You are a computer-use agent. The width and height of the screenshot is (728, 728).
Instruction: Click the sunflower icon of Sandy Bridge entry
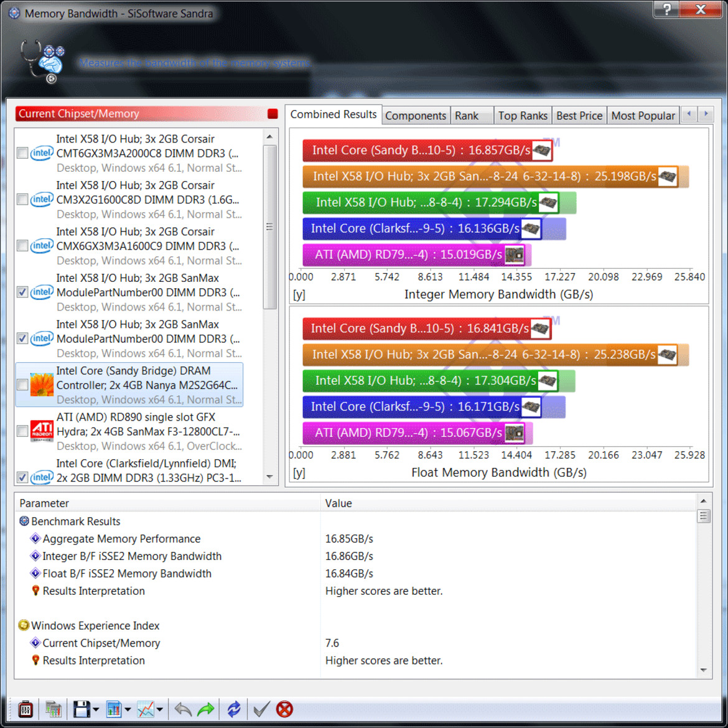[42, 385]
